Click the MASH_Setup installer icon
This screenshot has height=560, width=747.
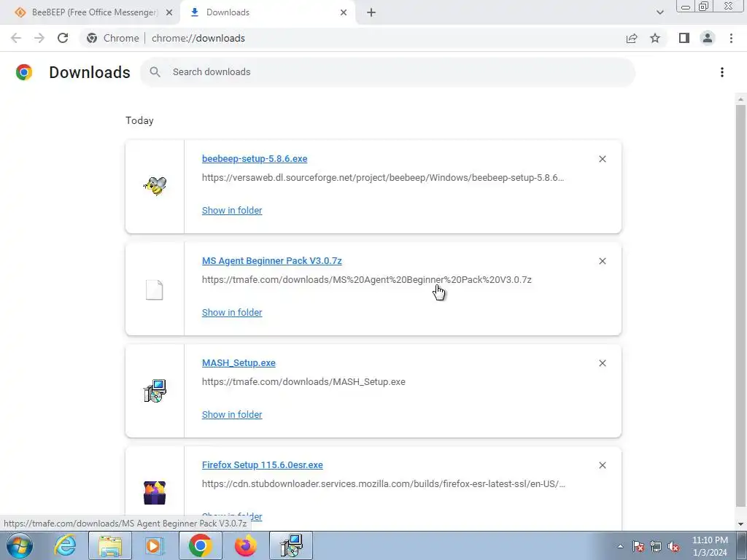point(155,391)
